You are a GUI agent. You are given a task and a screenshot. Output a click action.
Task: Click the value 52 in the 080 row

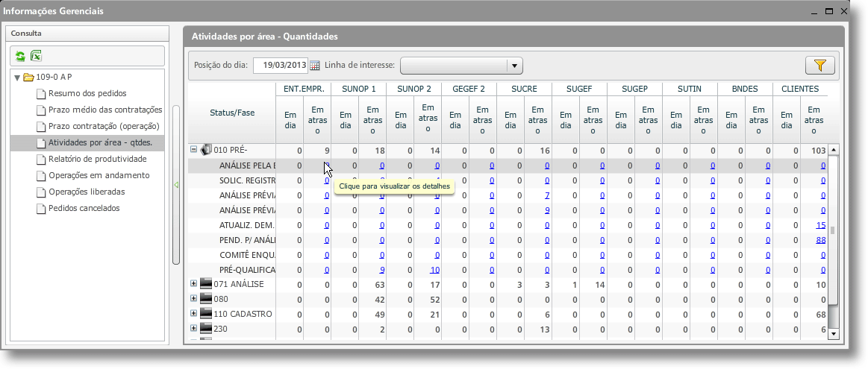pyautogui.click(x=434, y=300)
